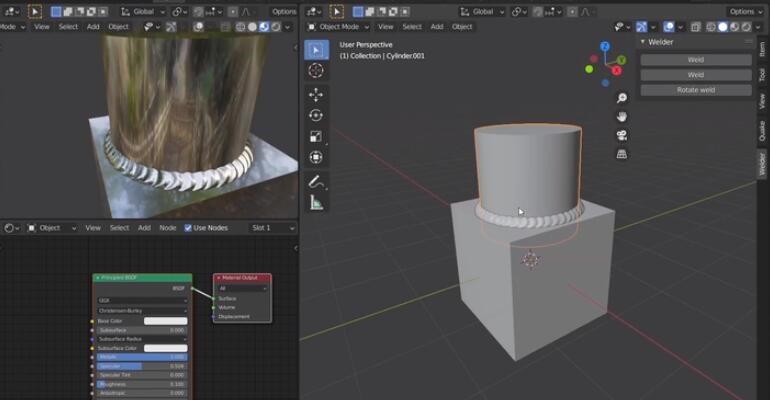
Task: Set new selection mode in right viewport header
Action: pyautogui.click(x=358, y=11)
